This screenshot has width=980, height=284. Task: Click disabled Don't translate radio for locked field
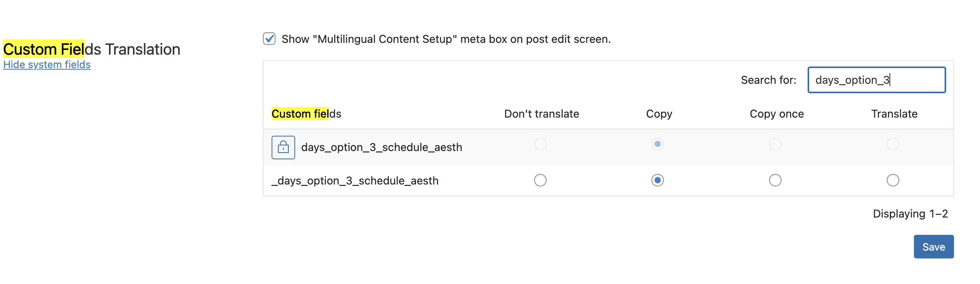click(540, 144)
